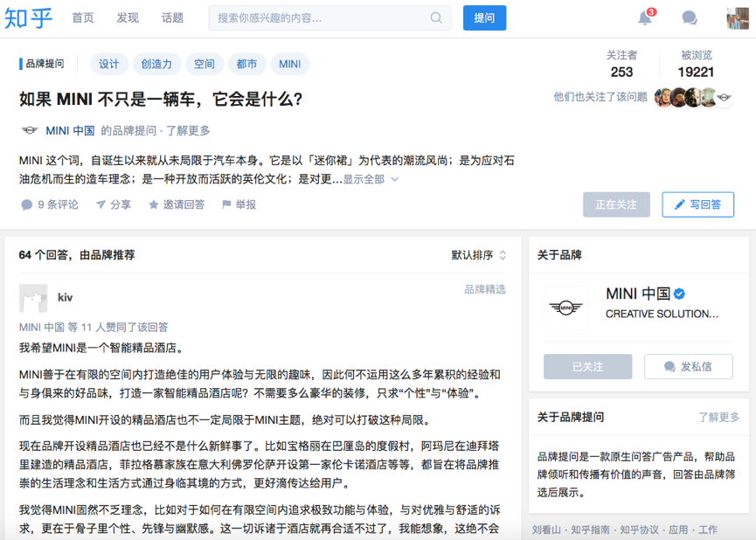Click the star 邀请回答 icon

(153, 205)
